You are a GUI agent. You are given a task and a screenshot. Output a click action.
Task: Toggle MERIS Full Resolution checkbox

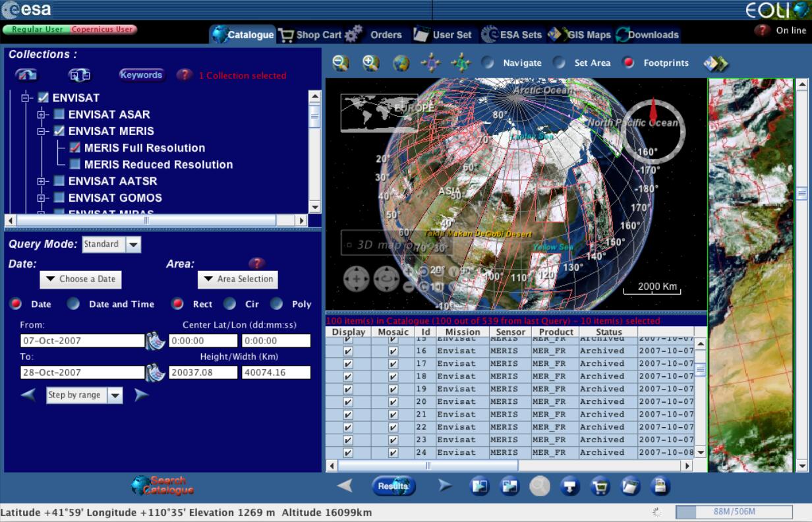pos(75,148)
